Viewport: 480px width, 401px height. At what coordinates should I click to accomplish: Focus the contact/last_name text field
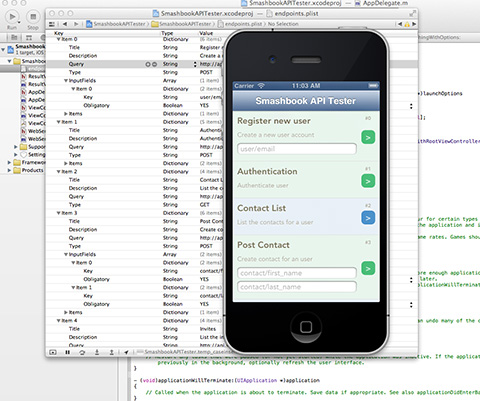pos(297,287)
